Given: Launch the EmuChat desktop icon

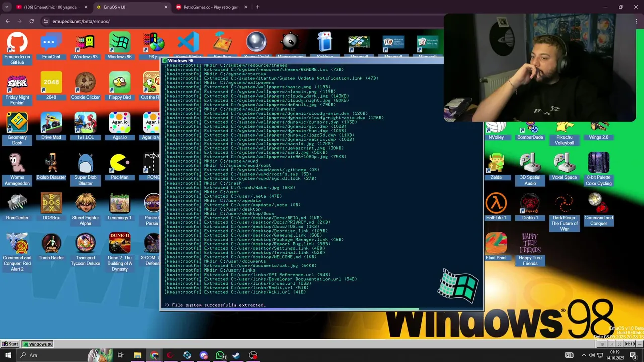Looking at the screenshot, I should (51, 46).
